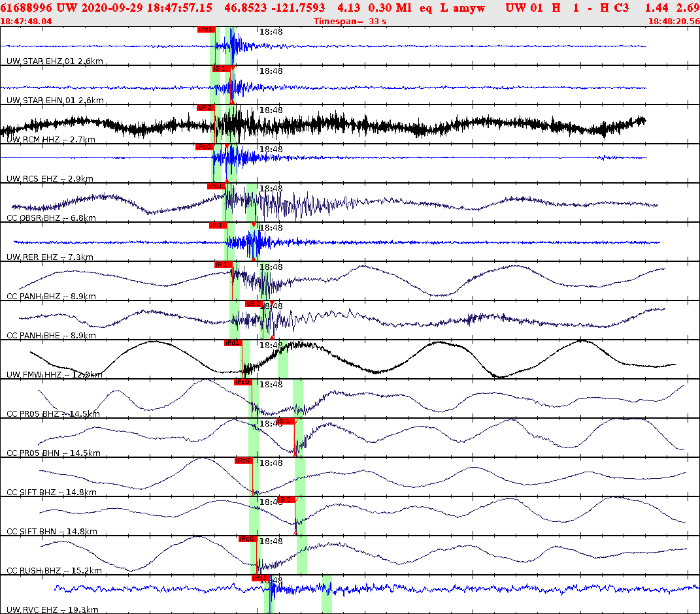Select the iS 1 pick flag on PR05 BHN trace
Image resolution: width=700 pixels, height=614 pixels.
(284, 423)
